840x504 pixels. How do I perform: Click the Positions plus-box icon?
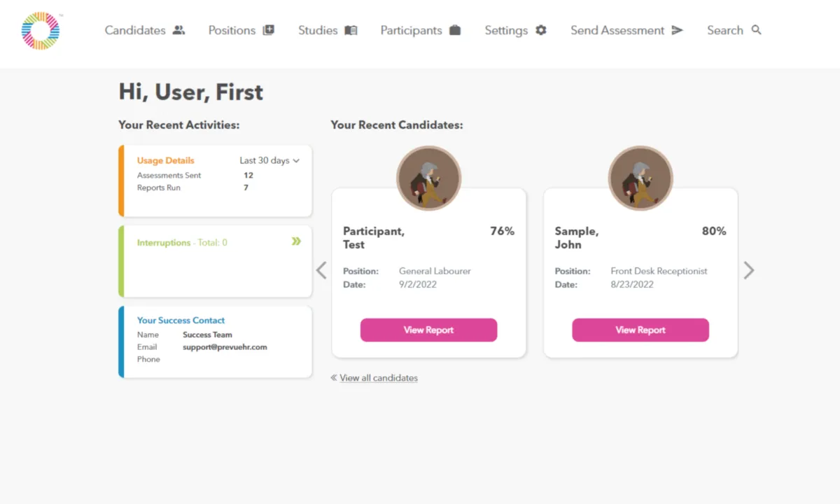point(269,30)
